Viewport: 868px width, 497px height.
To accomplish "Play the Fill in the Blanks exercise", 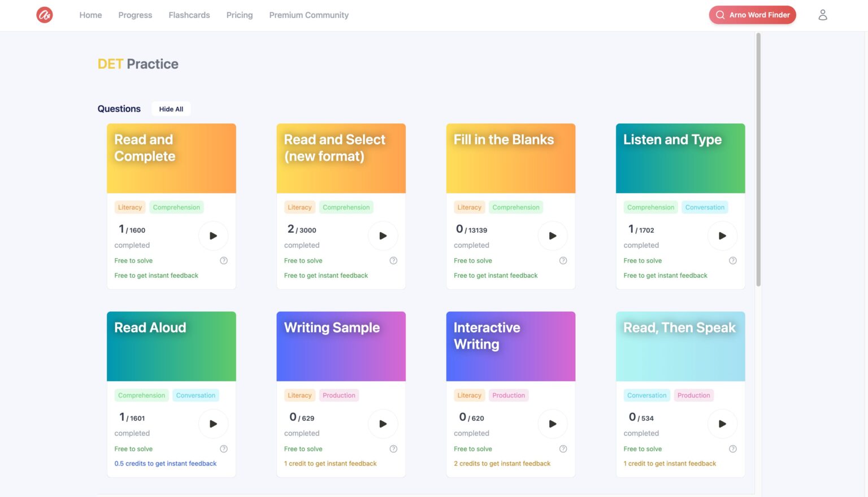I will coord(552,236).
